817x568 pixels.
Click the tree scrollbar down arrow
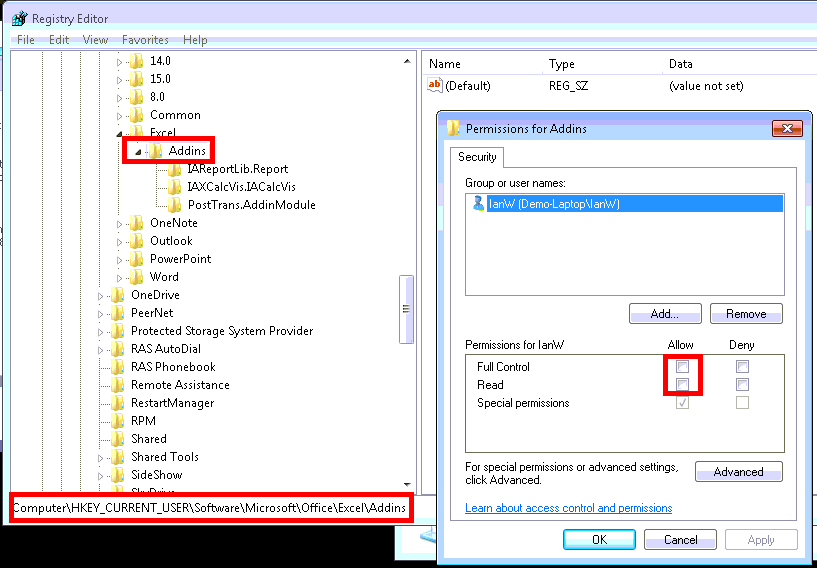pos(407,484)
